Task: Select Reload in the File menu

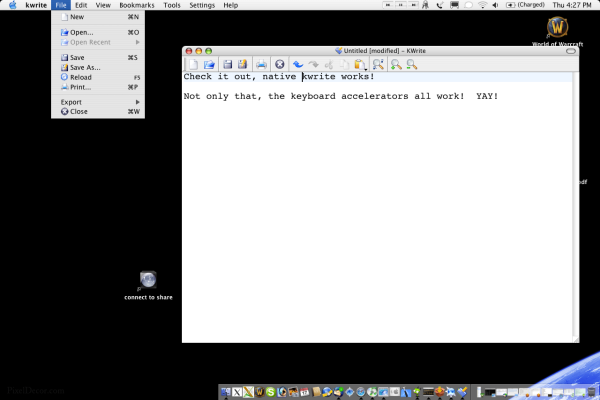Action: tap(80, 77)
